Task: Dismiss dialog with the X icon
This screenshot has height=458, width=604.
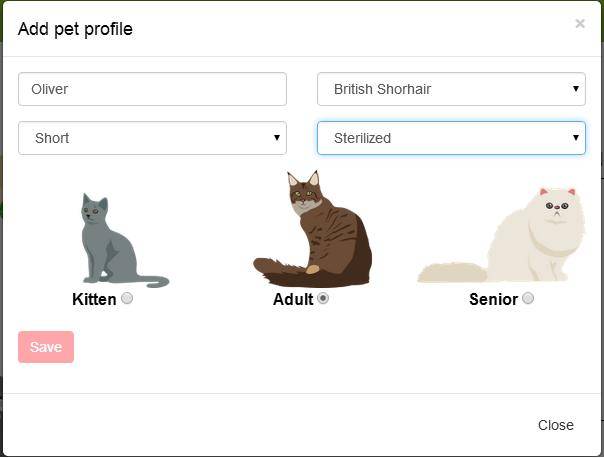Action: pyautogui.click(x=580, y=23)
